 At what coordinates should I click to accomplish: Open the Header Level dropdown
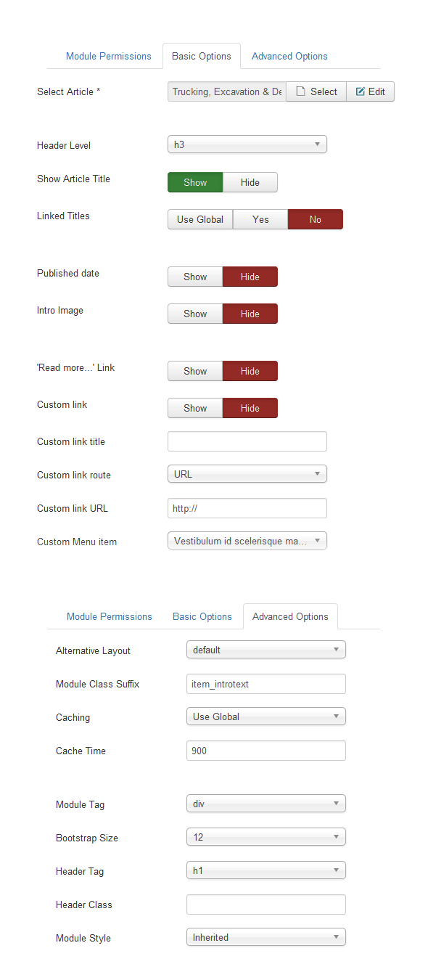pyautogui.click(x=247, y=144)
